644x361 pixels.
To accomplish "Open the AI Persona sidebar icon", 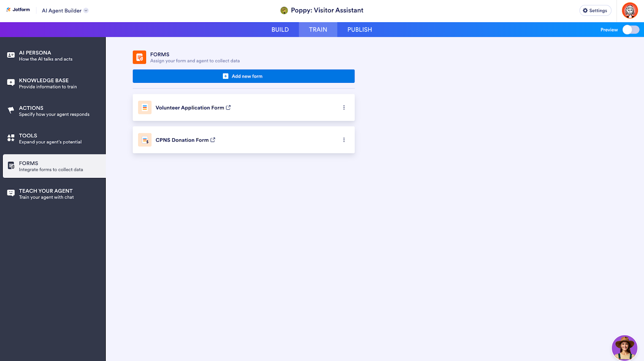I will (11, 55).
